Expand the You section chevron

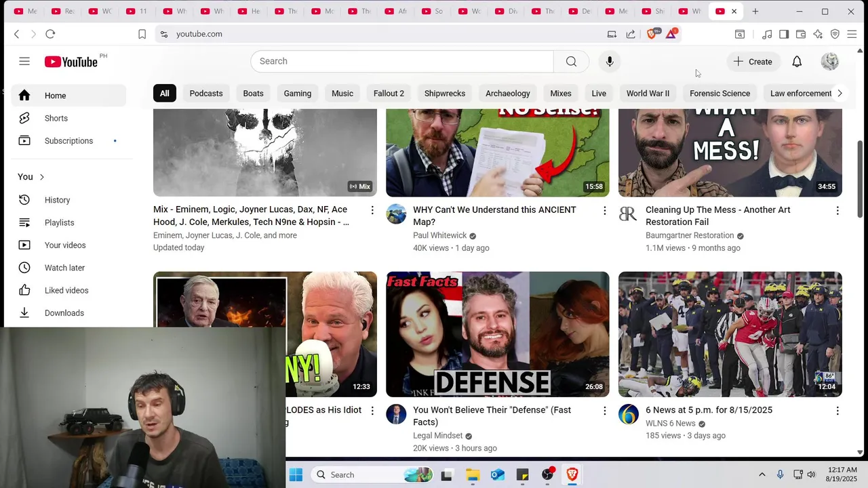[41, 177]
